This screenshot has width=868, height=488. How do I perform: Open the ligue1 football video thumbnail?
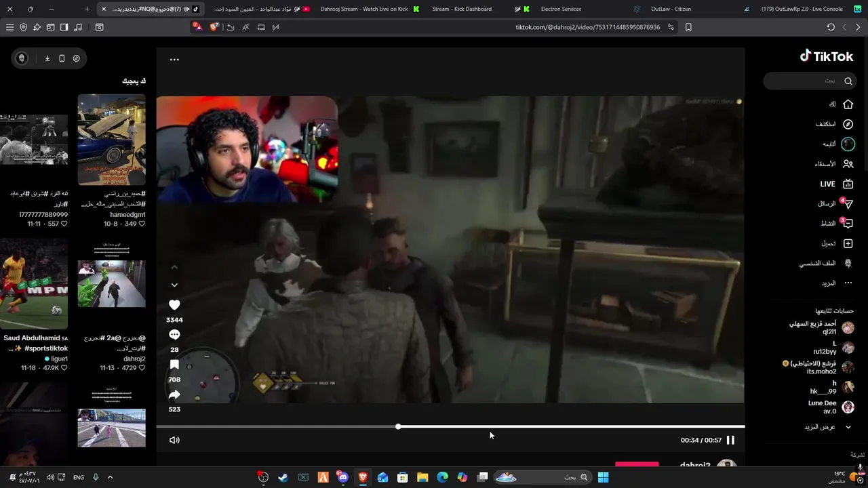click(x=34, y=283)
